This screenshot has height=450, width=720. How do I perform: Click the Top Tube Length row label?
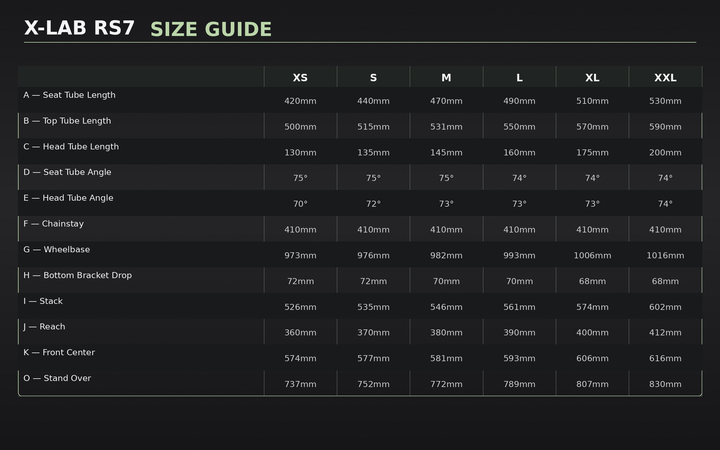click(x=67, y=121)
